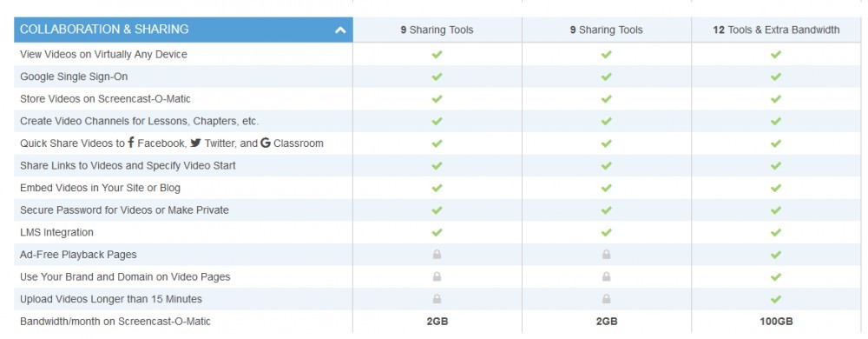Click third-column checkmark for Ad-Free Playback Pages
This screenshot has height=339, width=868.
pyautogui.click(x=775, y=255)
